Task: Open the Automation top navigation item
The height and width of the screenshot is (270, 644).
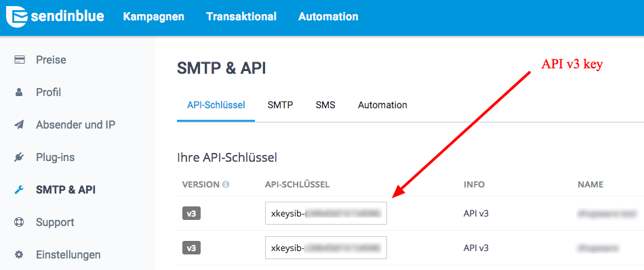Action: tap(328, 17)
